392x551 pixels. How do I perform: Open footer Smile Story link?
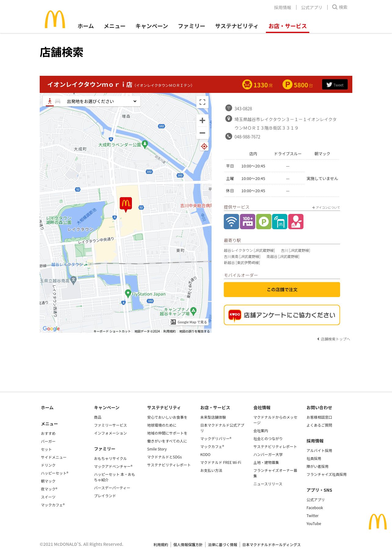coord(157,449)
